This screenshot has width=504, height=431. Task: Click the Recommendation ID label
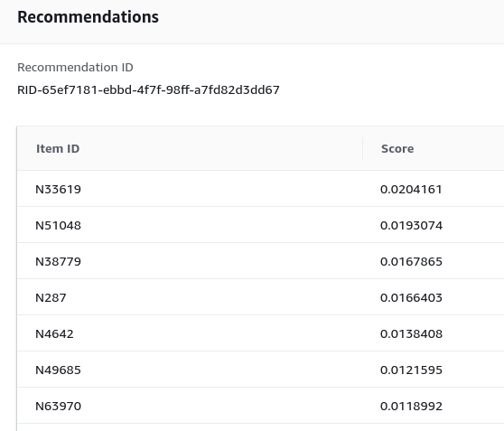click(75, 67)
